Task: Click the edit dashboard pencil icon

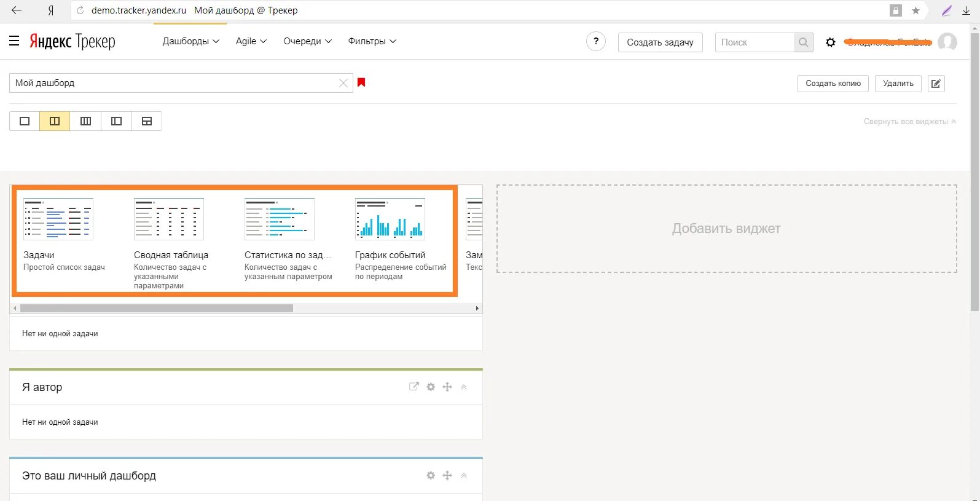Action: [936, 84]
